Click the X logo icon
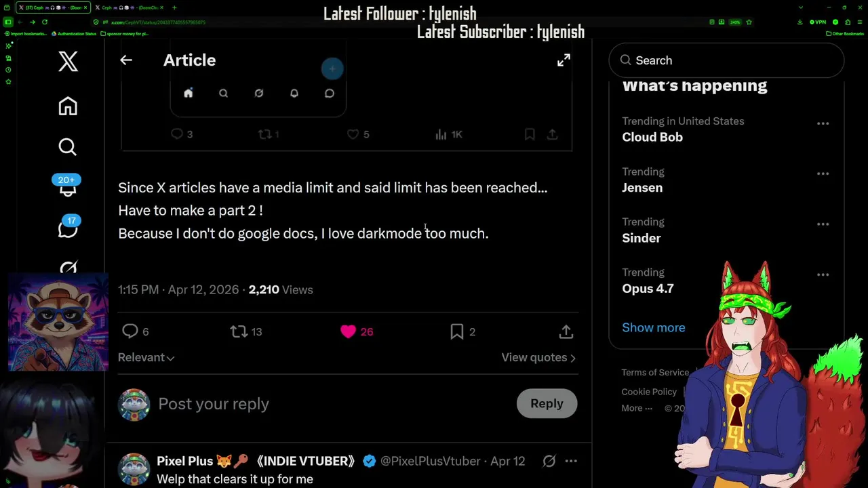868x488 pixels. coord(68,62)
